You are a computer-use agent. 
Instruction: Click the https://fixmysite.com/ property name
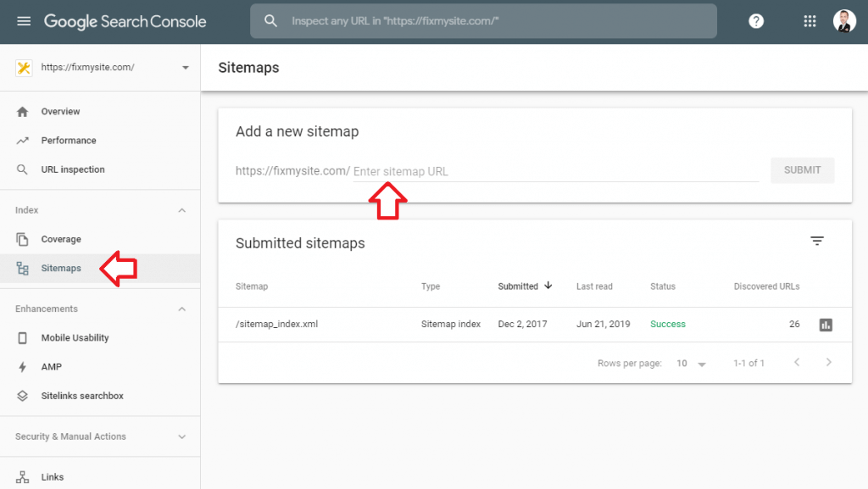click(x=87, y=68)
